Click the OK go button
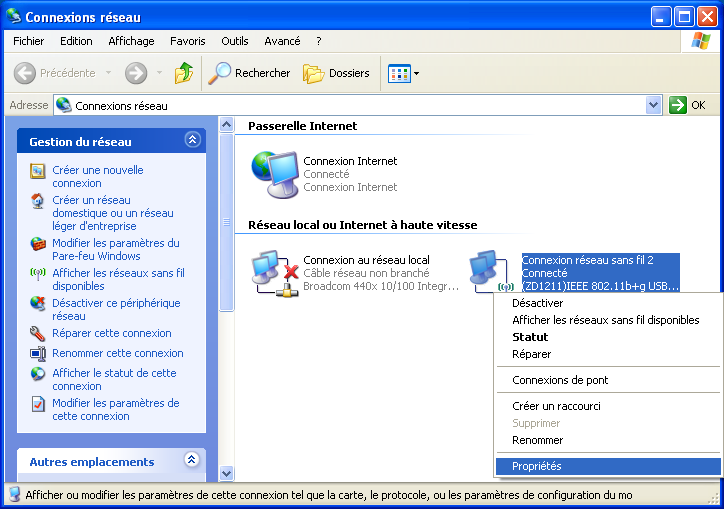This screenshot has width=724, height=509. (687, 105)
